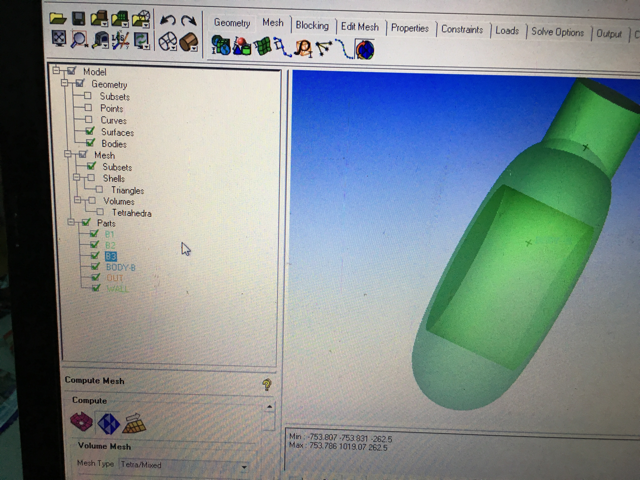Click the panel scrollbar up arrow

(x=269, y=407)
